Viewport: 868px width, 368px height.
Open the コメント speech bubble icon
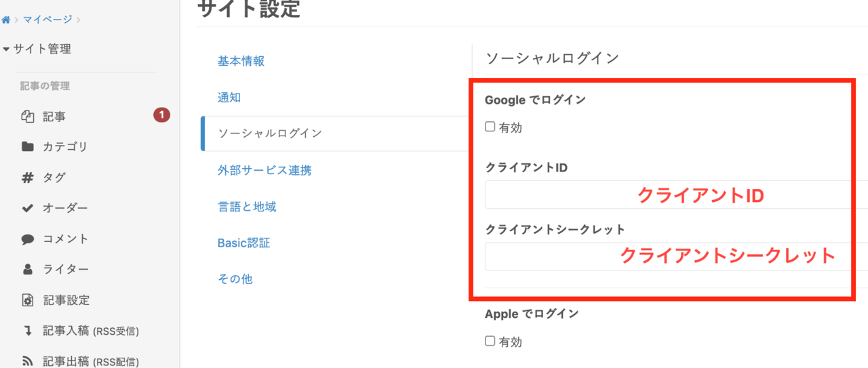tap(28, 239)
